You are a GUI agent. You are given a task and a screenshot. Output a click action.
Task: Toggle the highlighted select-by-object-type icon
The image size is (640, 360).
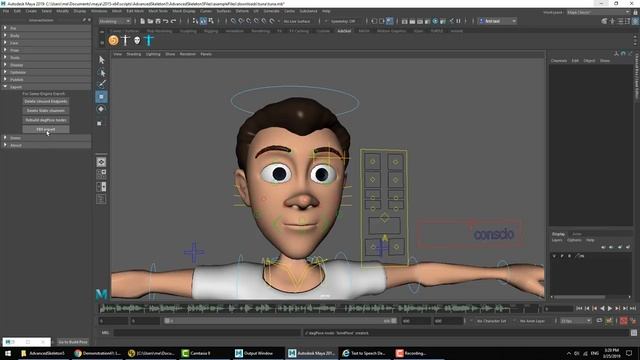tap(203, 21)
